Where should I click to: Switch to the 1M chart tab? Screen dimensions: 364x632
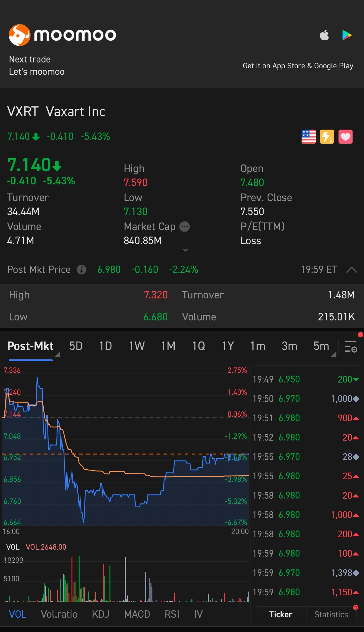click(x=168, y=346)
